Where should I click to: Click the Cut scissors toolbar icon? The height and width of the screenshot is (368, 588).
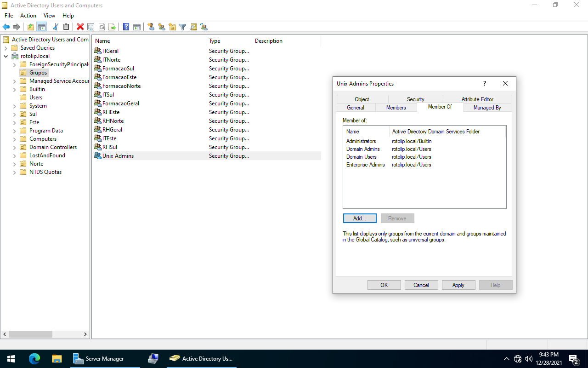pos(56,27)
